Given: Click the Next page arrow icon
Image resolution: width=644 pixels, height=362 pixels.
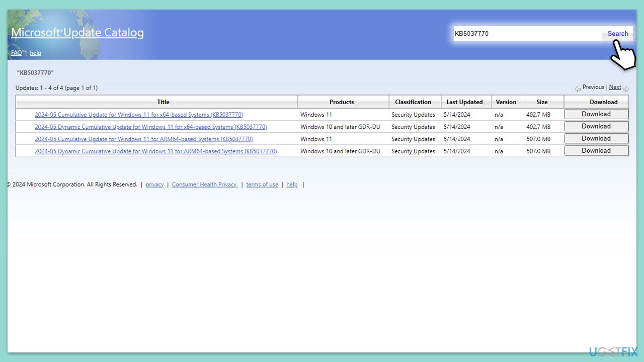Looking at the screenshot, I should [626, 89].
